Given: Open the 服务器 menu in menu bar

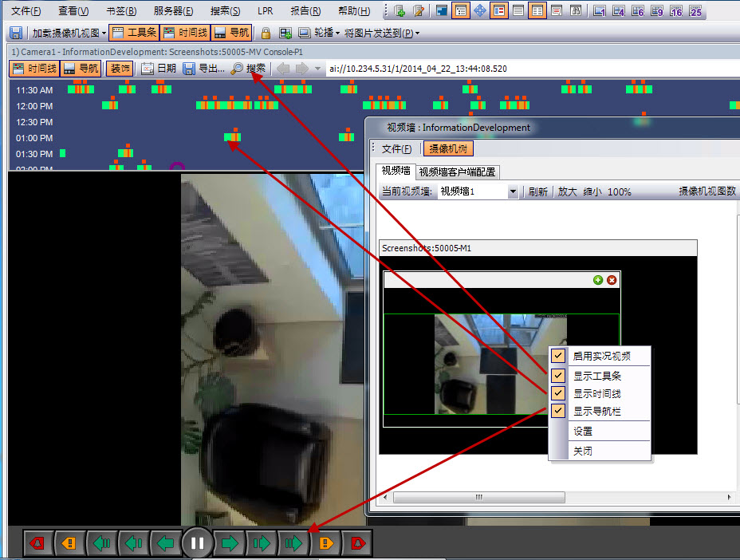Looking at the screenshot, I should (x=173, y=11).
